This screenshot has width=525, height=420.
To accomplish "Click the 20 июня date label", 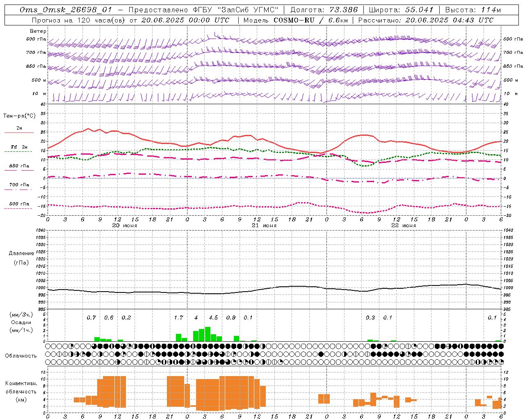I will pyautogui.click(x=125, y=226).
